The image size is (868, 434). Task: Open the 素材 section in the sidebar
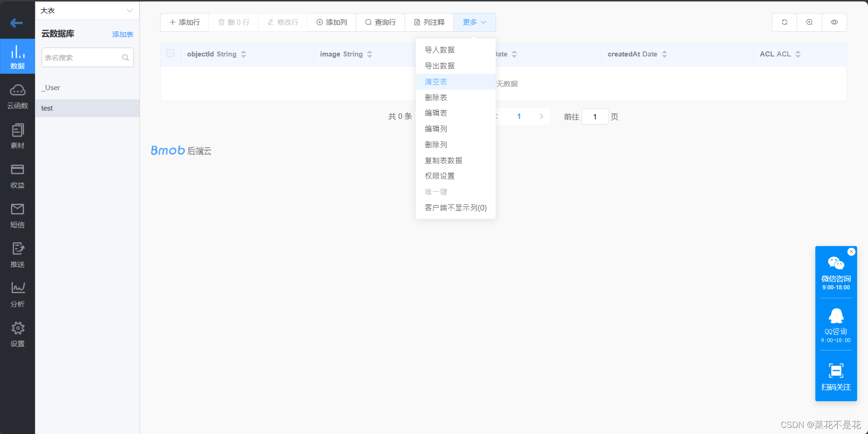click(17, 135)
